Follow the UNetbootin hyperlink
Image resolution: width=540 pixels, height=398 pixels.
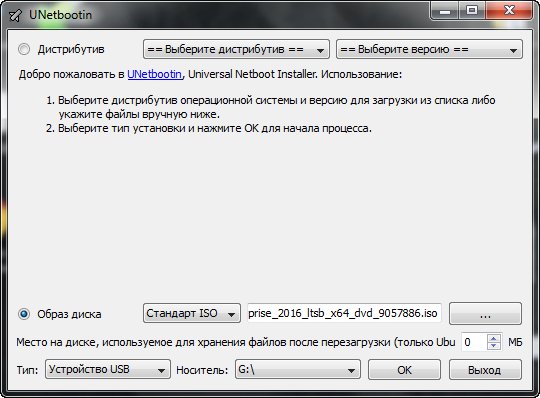[154, 74]
